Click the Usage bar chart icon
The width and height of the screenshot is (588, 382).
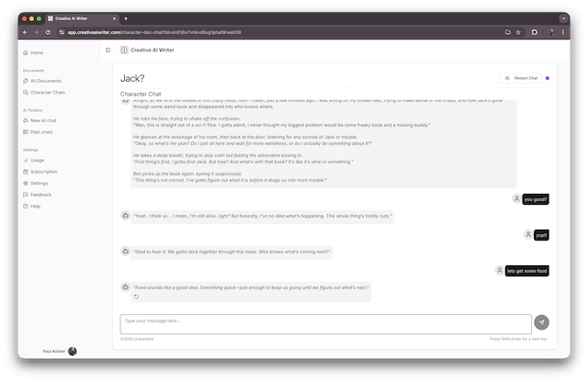[26, 160]
